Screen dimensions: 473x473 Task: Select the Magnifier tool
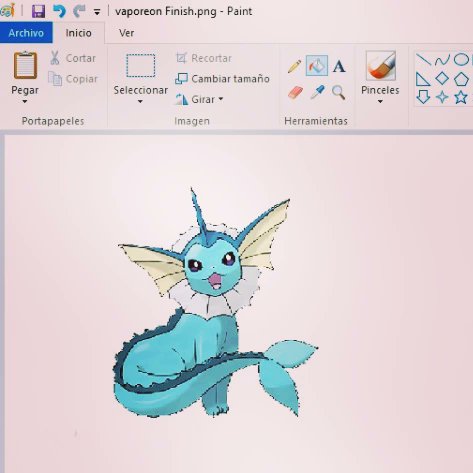point(339,92)
